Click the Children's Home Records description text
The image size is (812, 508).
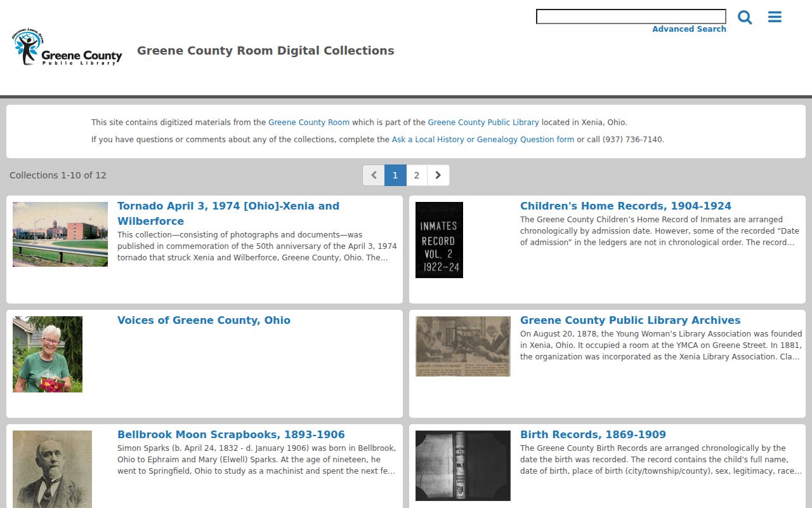pos(660,231)
